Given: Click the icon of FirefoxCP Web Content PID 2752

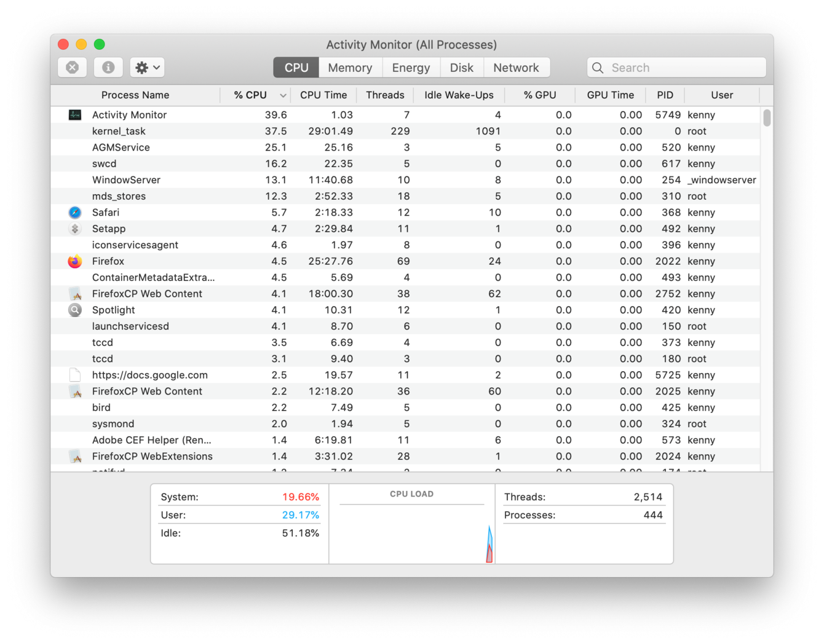Looking at the screenshot, I should coord(75,294).
